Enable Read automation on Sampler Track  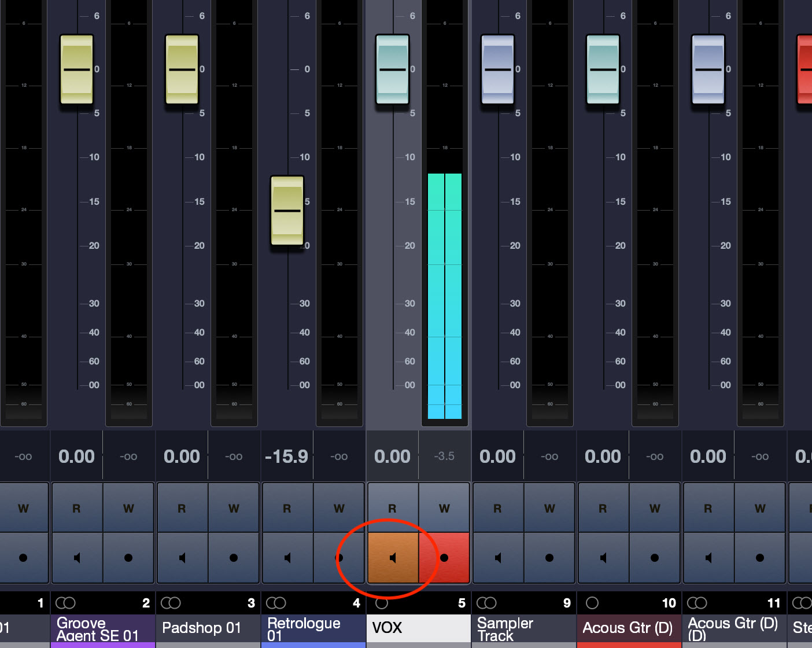(x=497, y=508)
